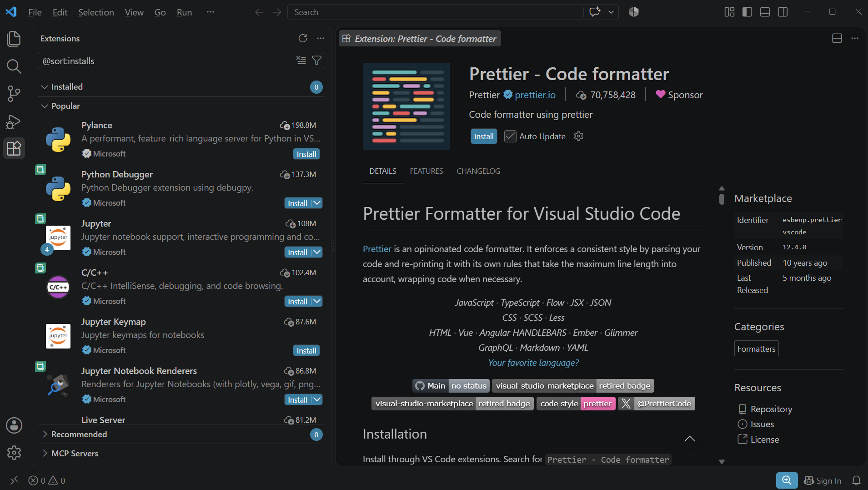Open the Accounts menu icon
Image resolution: width=868 pixels, height=490 pixels.
(x=14, y=425)
